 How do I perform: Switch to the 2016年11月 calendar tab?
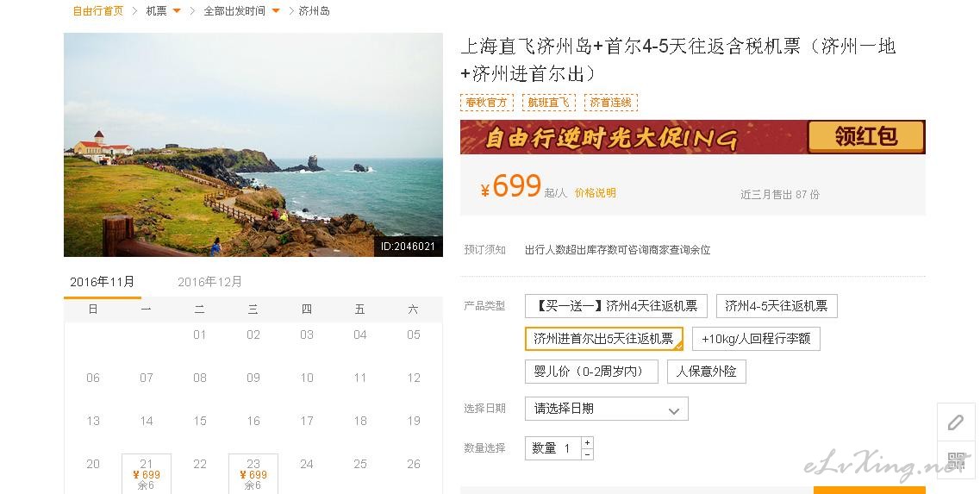103,282
